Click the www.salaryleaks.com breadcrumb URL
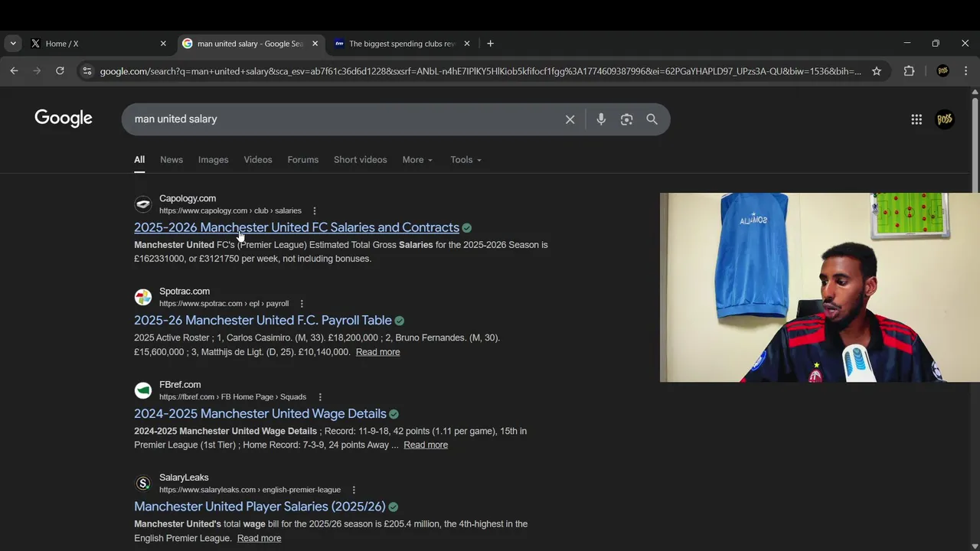 pos(250,490)
